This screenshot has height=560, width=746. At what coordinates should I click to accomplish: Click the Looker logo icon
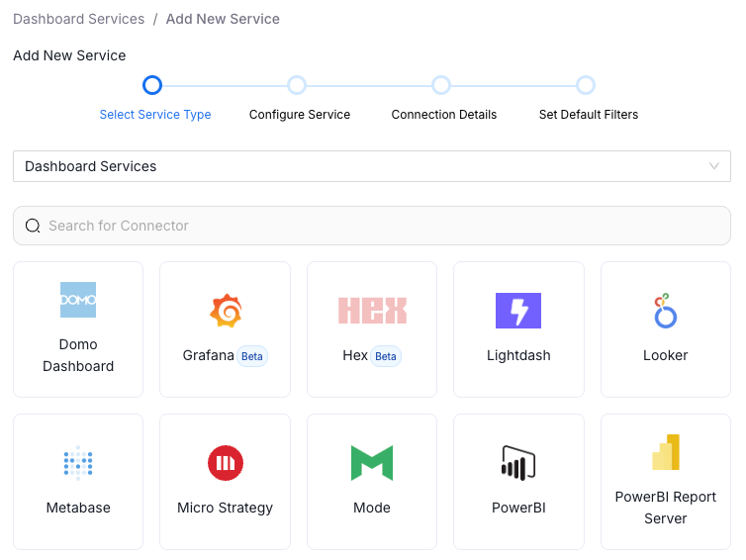click(665, 311)
